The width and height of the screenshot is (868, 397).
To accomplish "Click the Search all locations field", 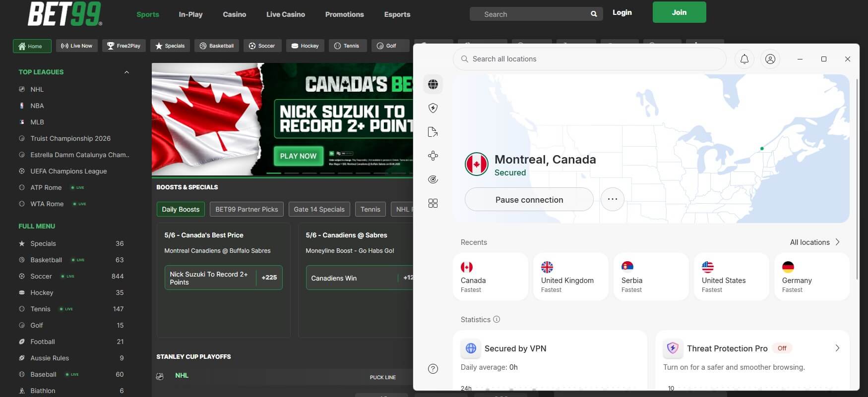I will (590, 59).
